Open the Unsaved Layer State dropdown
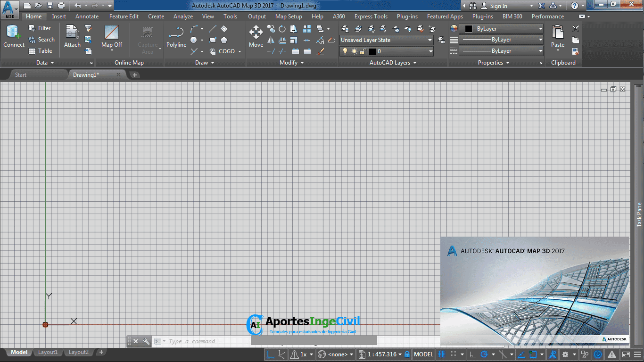The height and width of the screenshot is (362, 644). [386, 40]
